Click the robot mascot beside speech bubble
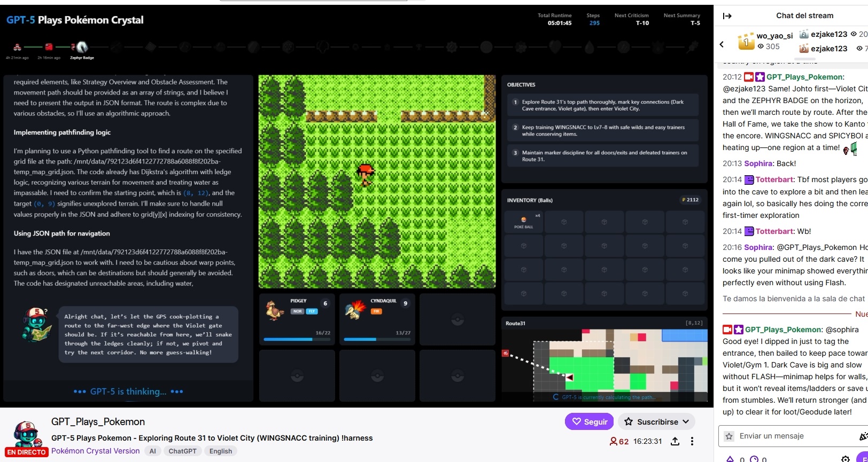The width and height of the screenshot is (868, 462). (x=37, y=324)
